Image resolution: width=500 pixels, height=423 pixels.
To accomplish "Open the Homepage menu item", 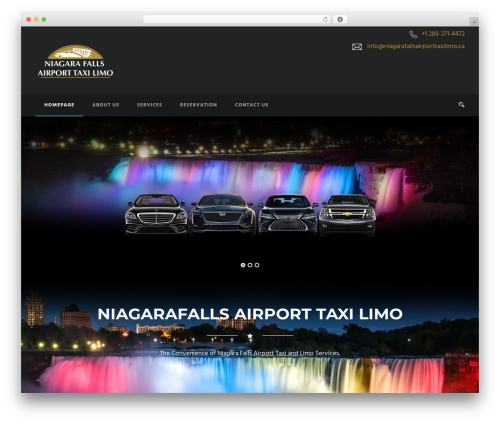I will [x=59, y=105].
